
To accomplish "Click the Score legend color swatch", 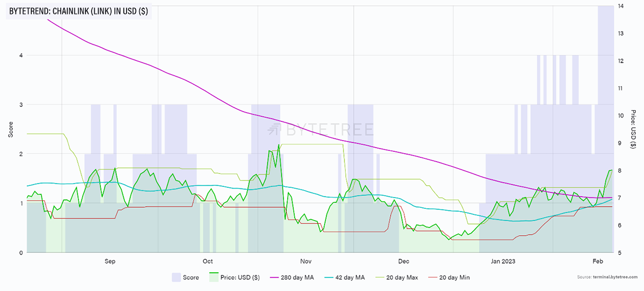I will point(176,277).
